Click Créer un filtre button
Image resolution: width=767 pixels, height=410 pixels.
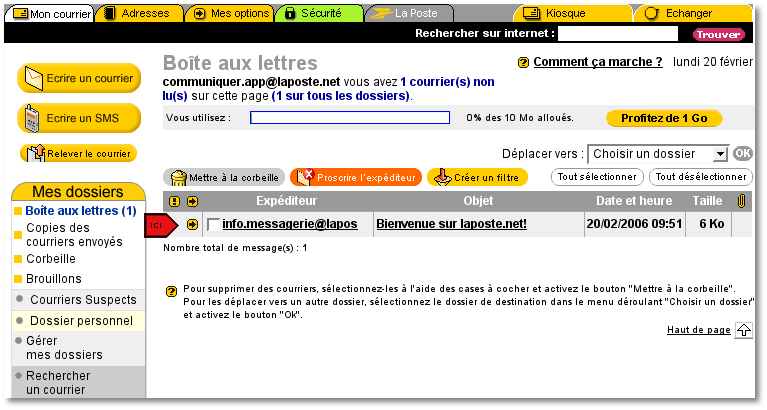477,178
